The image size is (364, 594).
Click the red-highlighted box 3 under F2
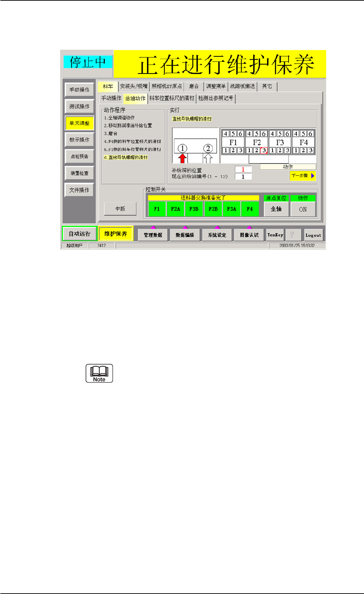264,150
